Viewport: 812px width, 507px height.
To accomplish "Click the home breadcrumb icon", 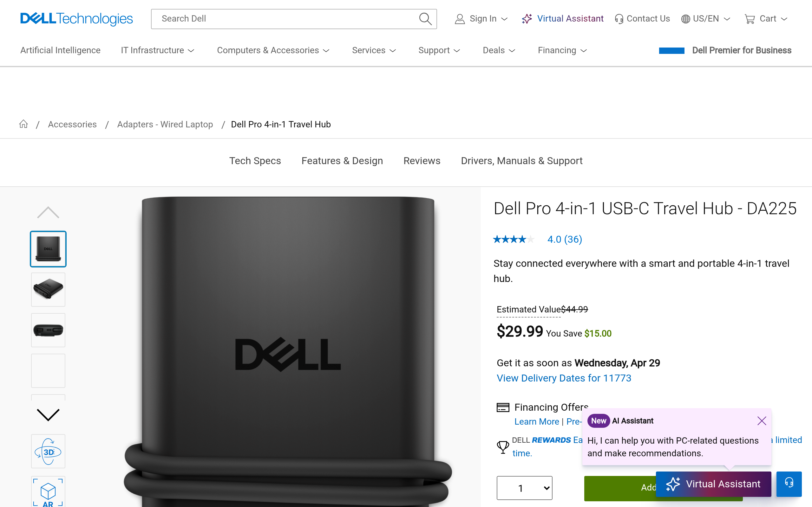I will [x=23, y=124].
